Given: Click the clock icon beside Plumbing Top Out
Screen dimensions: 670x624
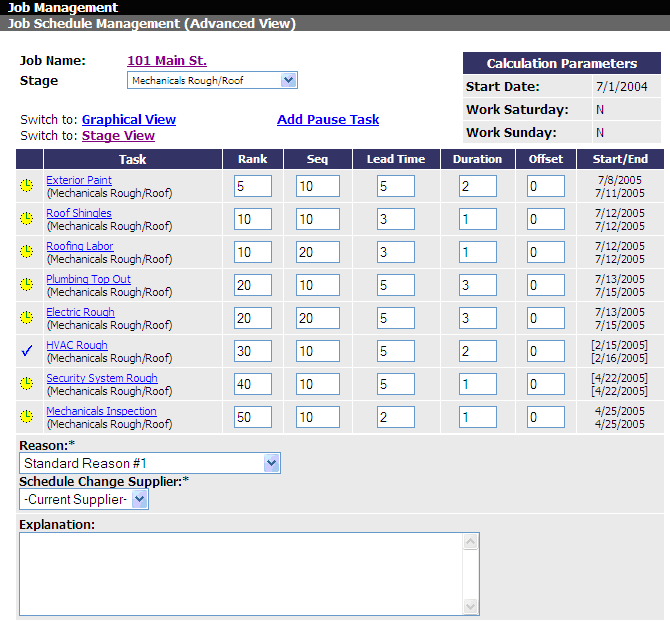Looking at the screenshot, I should 26,285.
